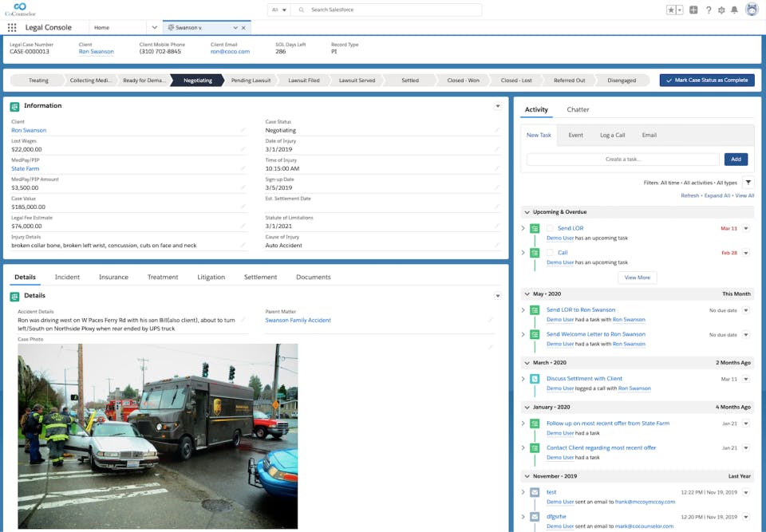
Task: Mark the Call task checkbox complete
Action: (x=549, y=253)
